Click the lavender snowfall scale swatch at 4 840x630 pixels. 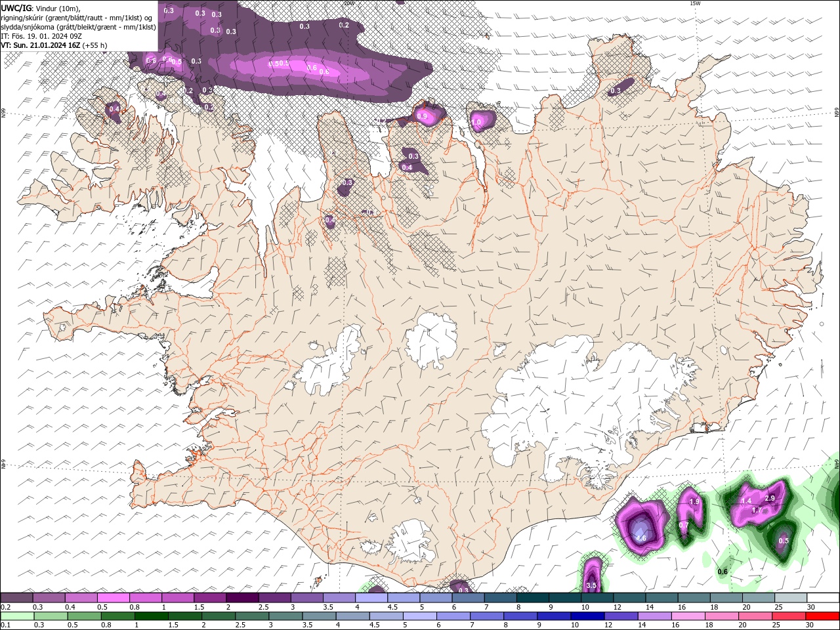pos(371,598)
